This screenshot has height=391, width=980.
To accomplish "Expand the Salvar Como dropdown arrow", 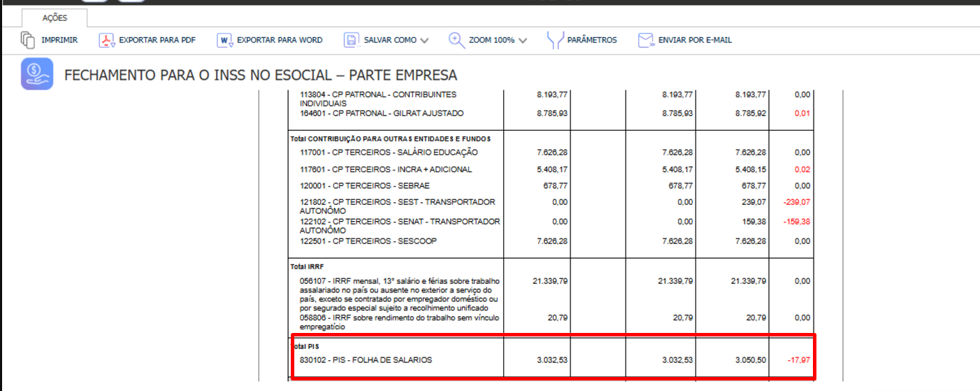I will click(424, 41).
